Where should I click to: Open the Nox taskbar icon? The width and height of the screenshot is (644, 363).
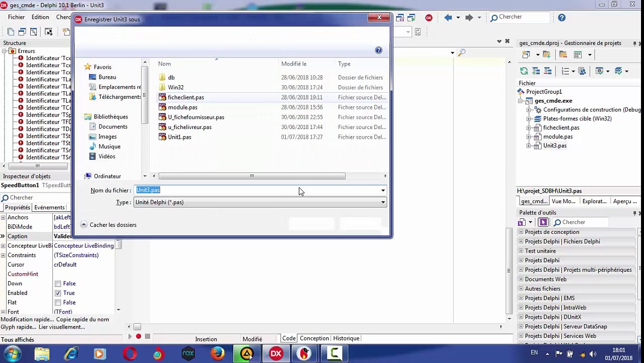[x=188, y=354]
